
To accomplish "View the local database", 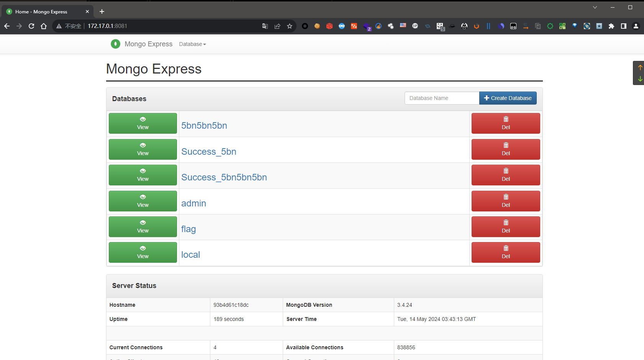I will click(143, 252).
